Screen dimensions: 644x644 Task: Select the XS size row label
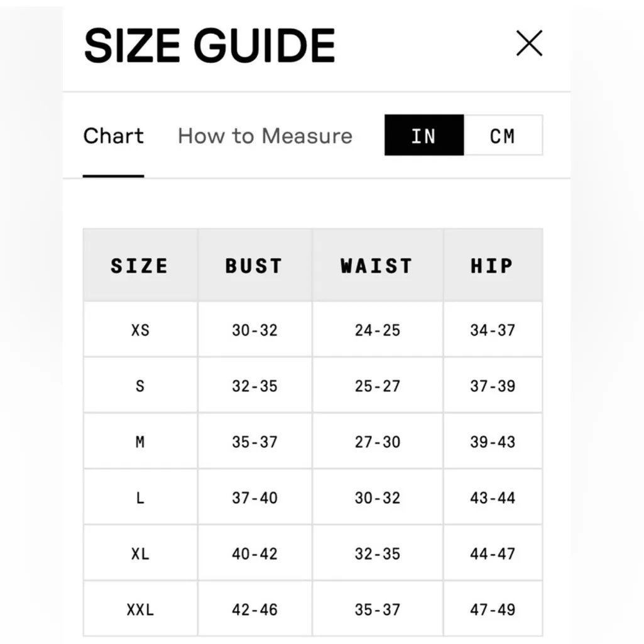tap(140, 330)
